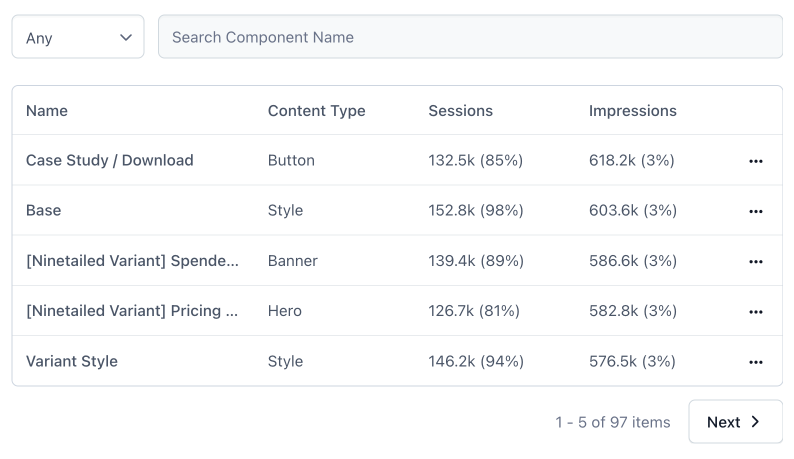Viewport: 794px width, 459px height.
Task: Go to Next page of items
Action: point(735,422)
